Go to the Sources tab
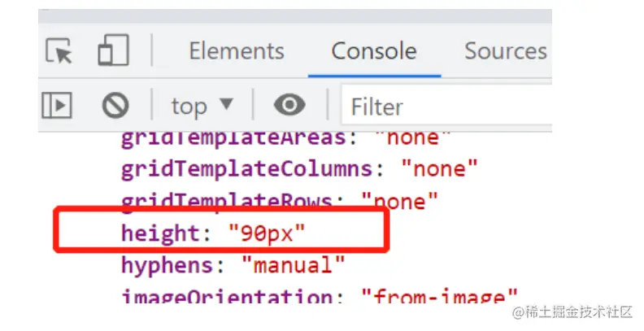Image resolution: width=644 pixels, height=331 pixels. [x=505, y=51]
